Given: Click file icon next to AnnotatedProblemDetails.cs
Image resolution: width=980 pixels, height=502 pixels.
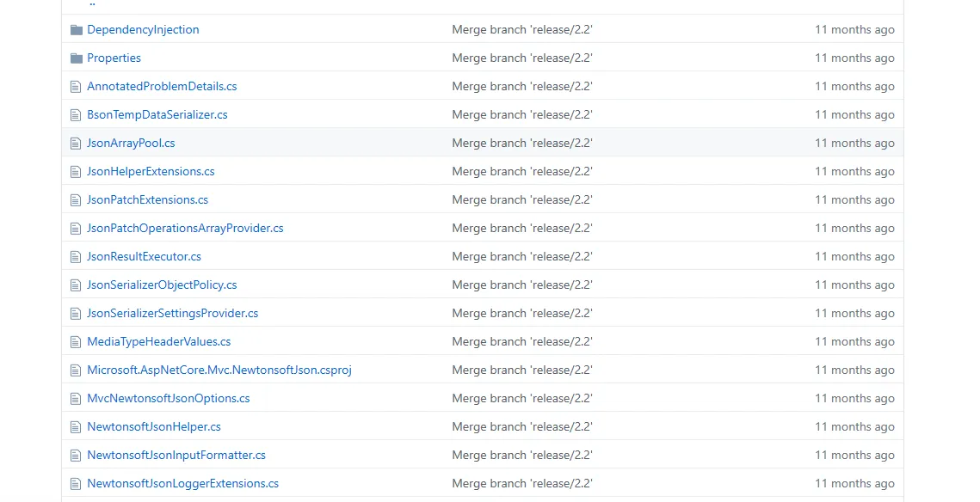Looking at the screenshot, I should (x=76, y=87).
